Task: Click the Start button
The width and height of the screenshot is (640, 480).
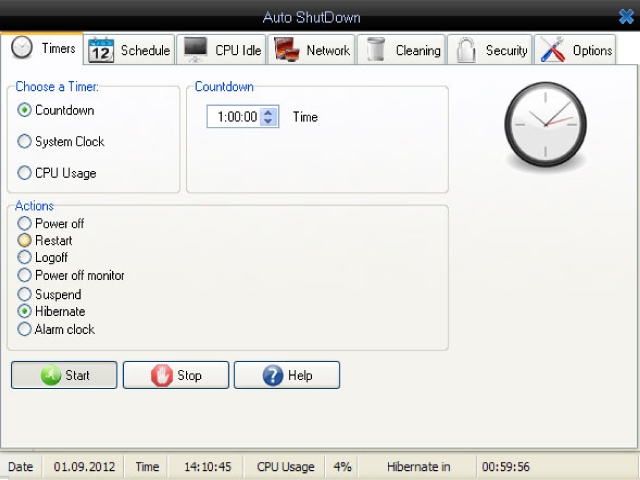Action: coord(64,375)
